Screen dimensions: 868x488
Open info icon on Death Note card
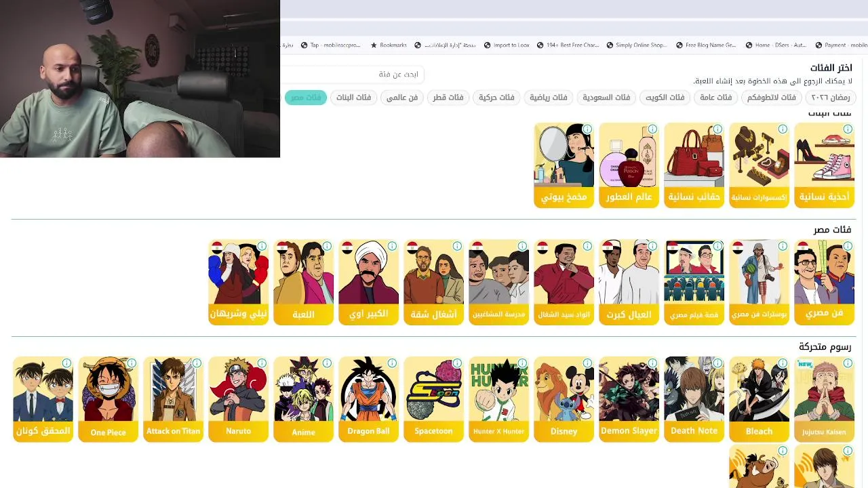coord(717,363)
